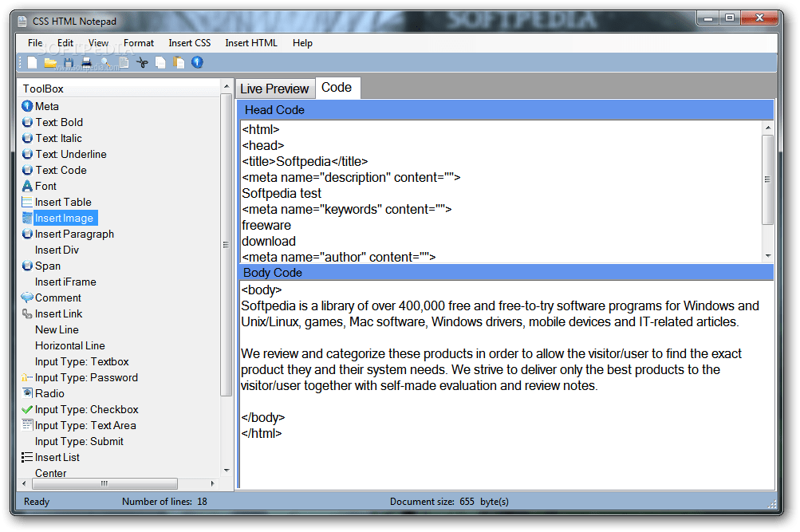Click the Head Code scrollbar thumb
This screenshot has height=532, width=800.
click(768, 179)
